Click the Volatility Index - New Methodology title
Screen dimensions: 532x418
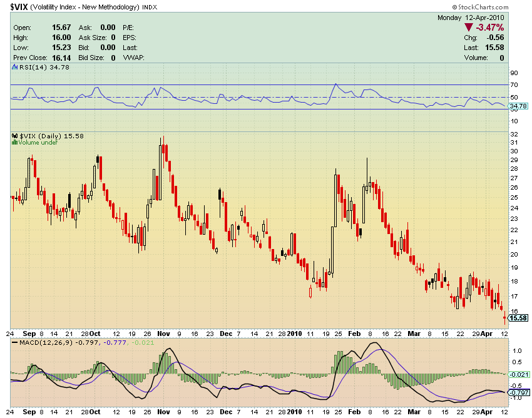coord(85,7)
